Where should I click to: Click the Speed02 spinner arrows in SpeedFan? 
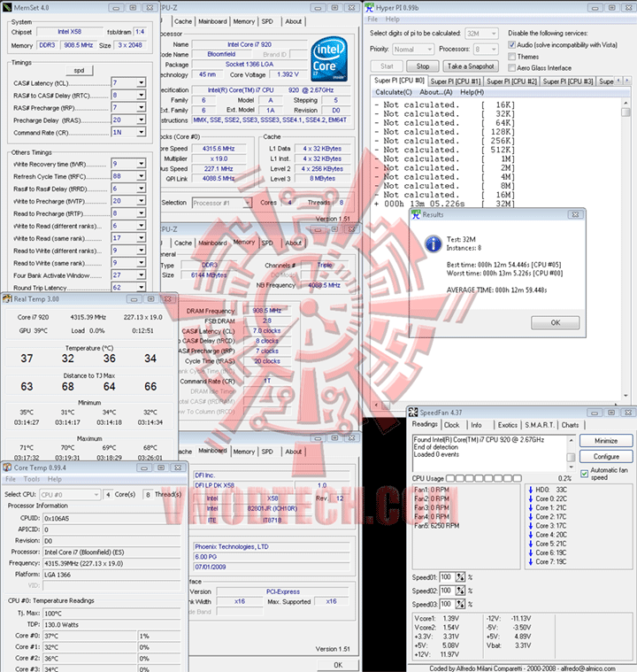point(460,591)
